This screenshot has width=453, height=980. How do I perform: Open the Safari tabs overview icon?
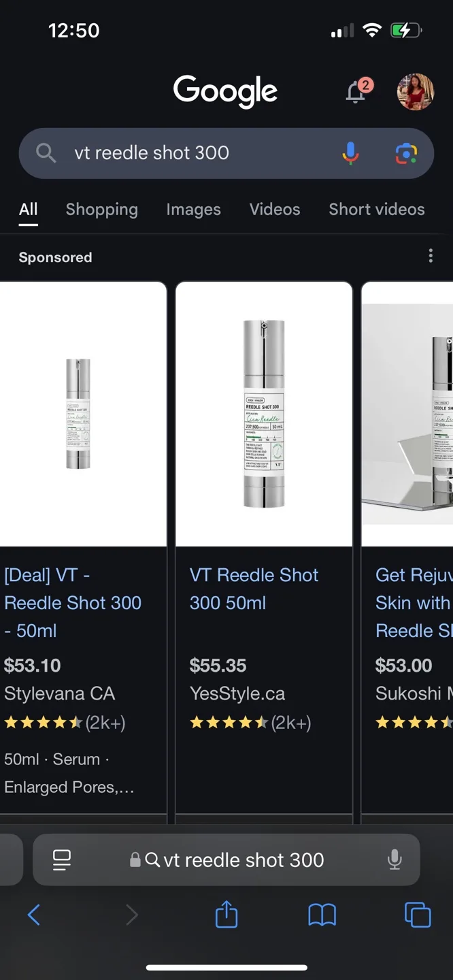click(417, 915)
